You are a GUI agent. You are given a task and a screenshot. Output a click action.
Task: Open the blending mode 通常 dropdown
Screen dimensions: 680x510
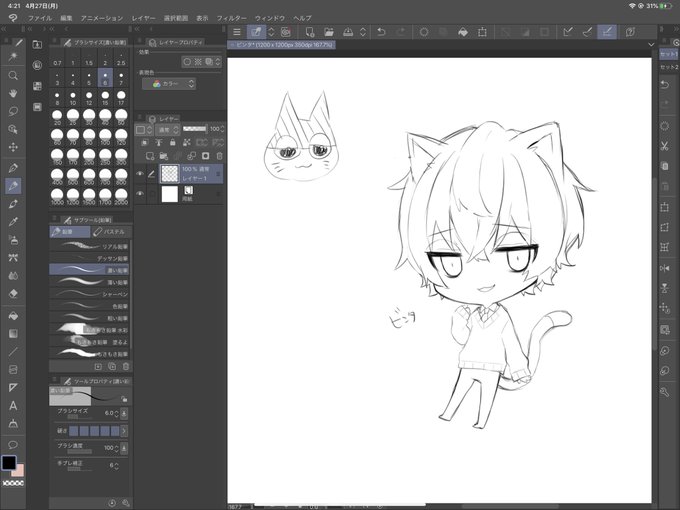(167, 129)
